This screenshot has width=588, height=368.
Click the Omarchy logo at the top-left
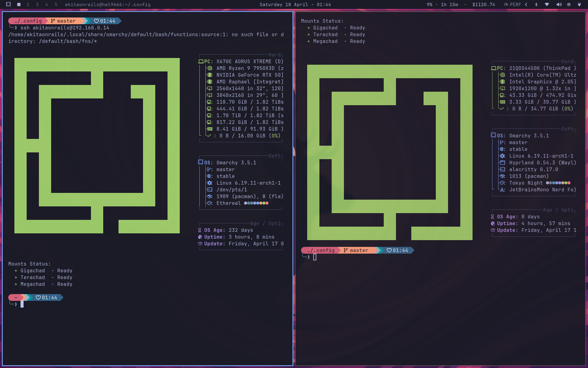click(x=8, y=4)
